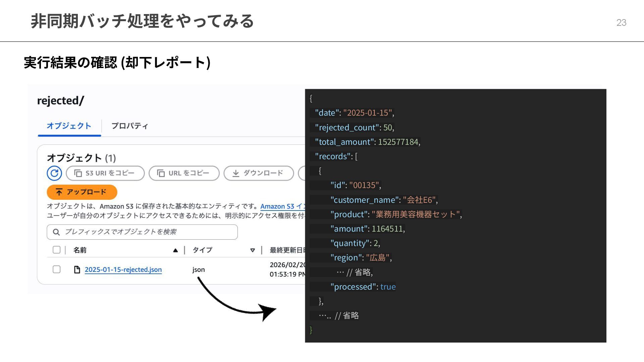Image resolution: width=644 pixels, height=362 pixels.
Task: Open the 2025-01-15-rejected.json link
Action: pos(123,269)
